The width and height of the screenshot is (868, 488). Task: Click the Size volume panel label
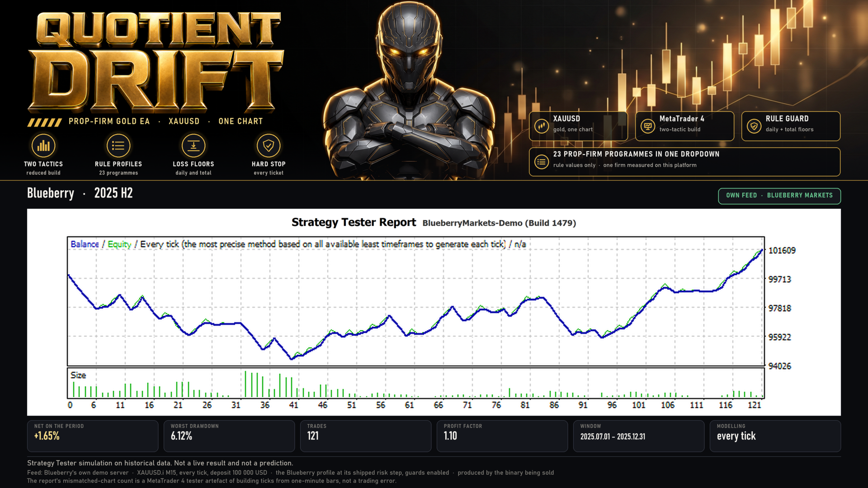[x=78, y=375]
